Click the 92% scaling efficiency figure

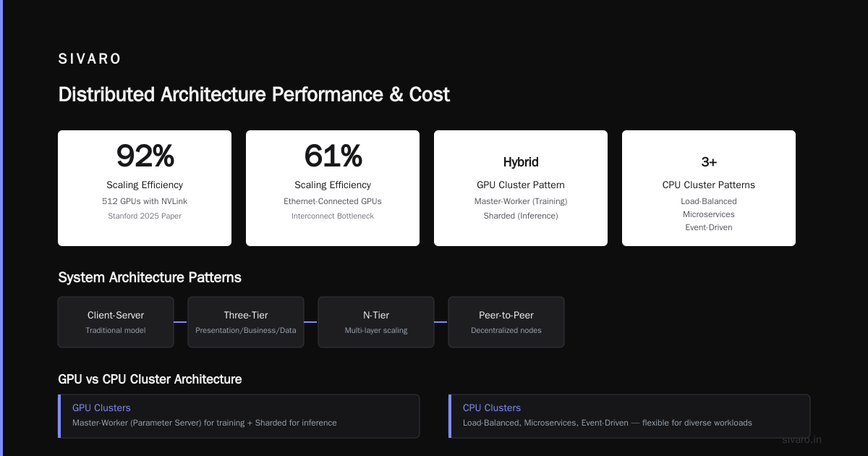point(145,156)
